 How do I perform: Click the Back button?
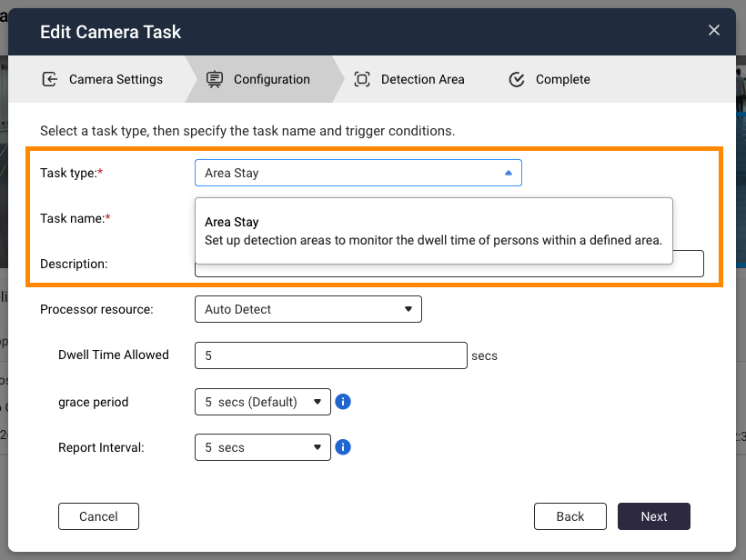[x=570, y=516]
